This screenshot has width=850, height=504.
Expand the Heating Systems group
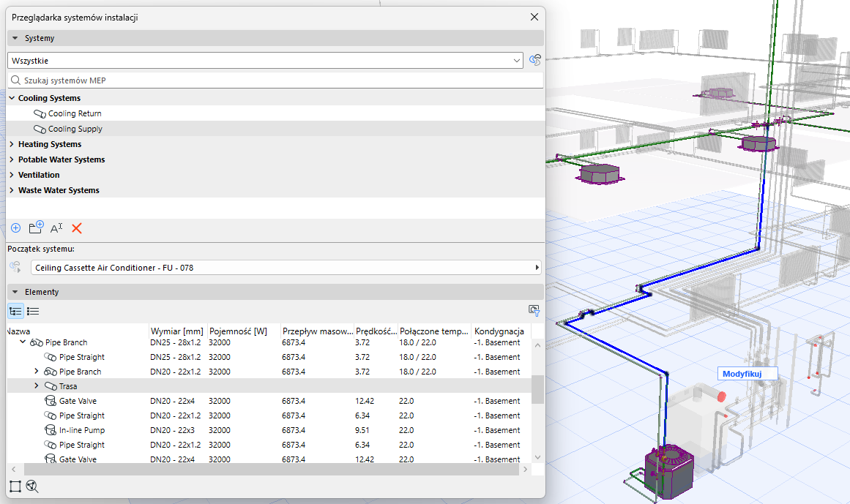click(x=12, y=144)
